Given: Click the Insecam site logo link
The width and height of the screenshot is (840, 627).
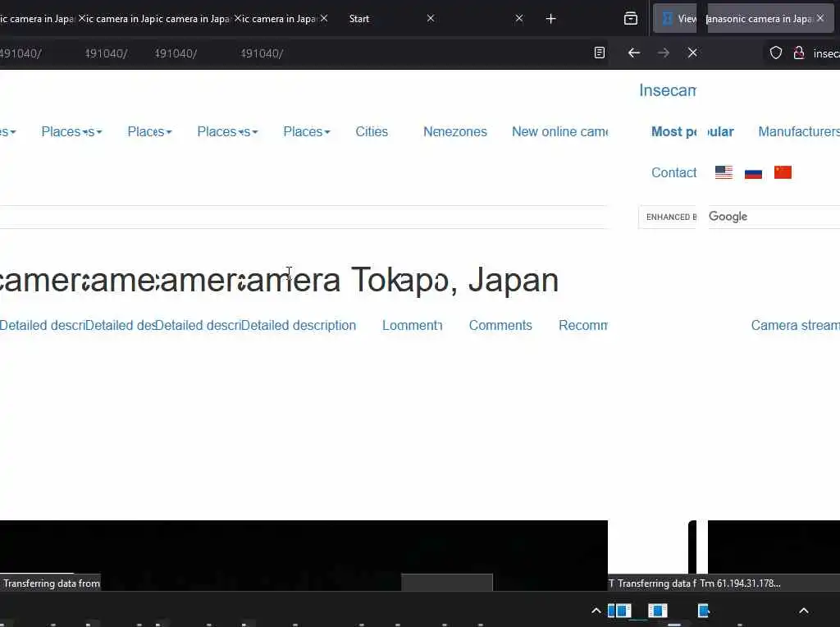Looking at the screenshot, I should (668, 90).
